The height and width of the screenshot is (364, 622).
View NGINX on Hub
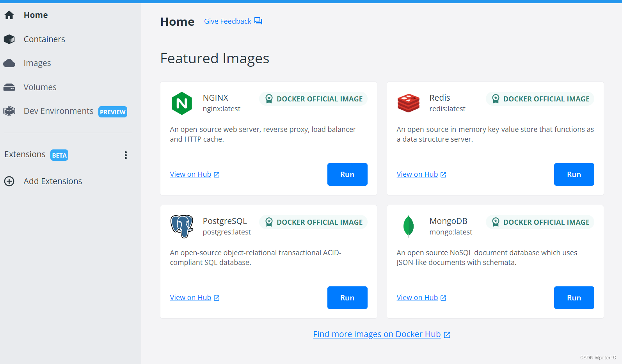(190, 174)
